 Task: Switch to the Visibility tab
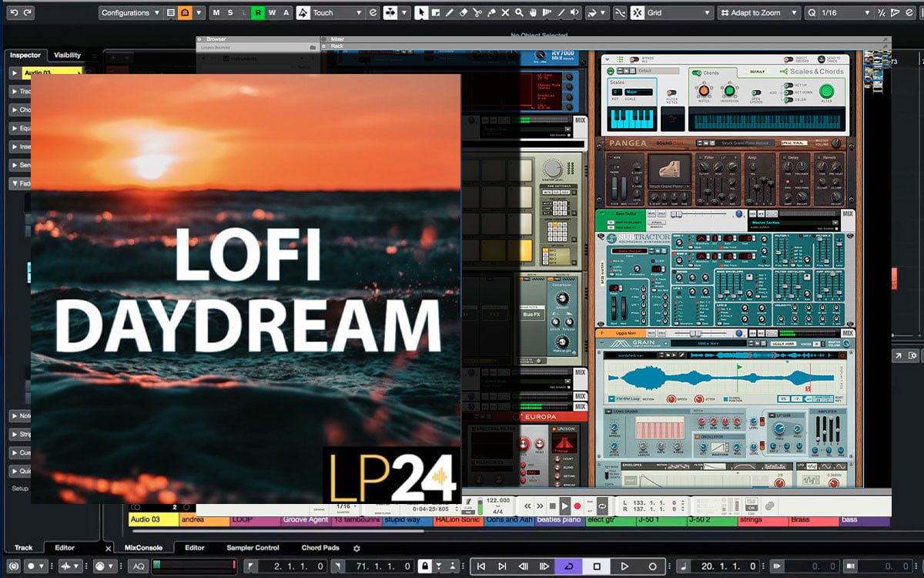[x=67, y=55]
